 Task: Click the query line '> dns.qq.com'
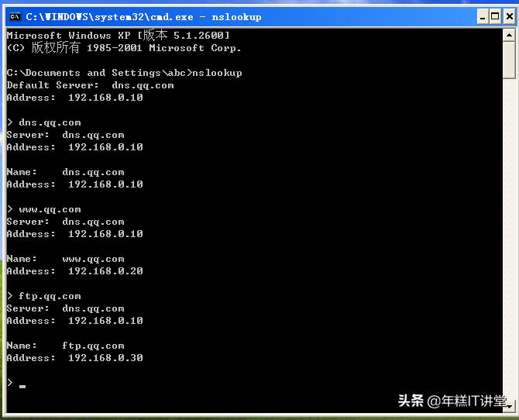tap(43, 122)
